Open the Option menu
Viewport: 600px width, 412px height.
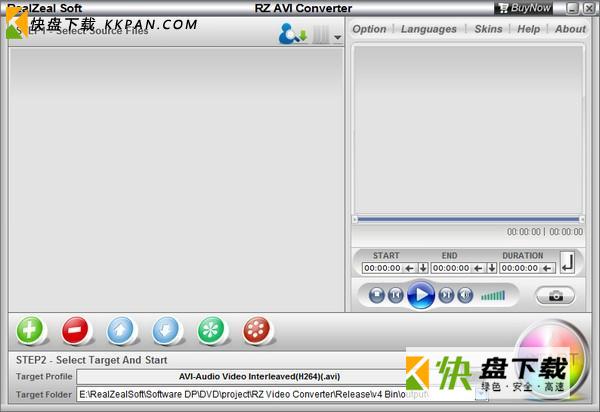[369, 29]
